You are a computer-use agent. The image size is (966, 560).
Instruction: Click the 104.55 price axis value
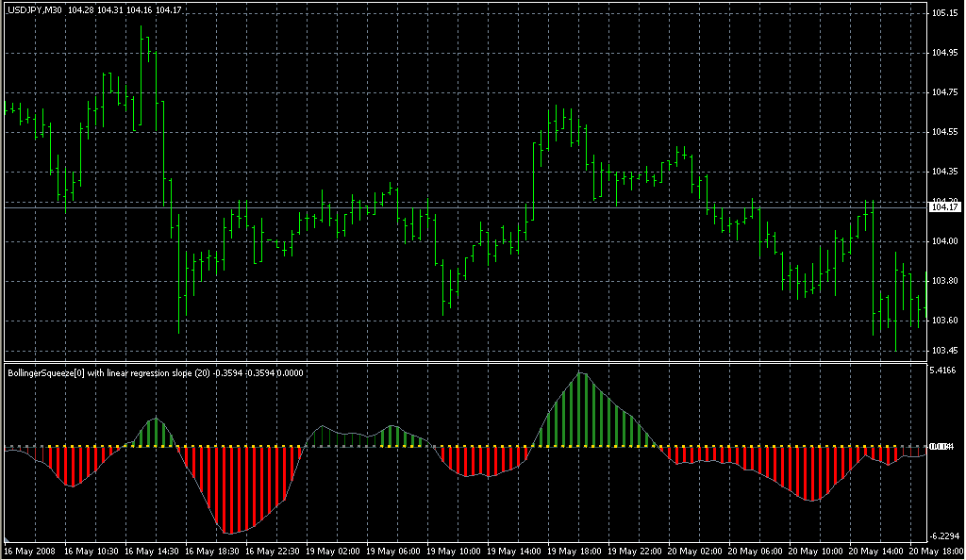coord(943,132)
